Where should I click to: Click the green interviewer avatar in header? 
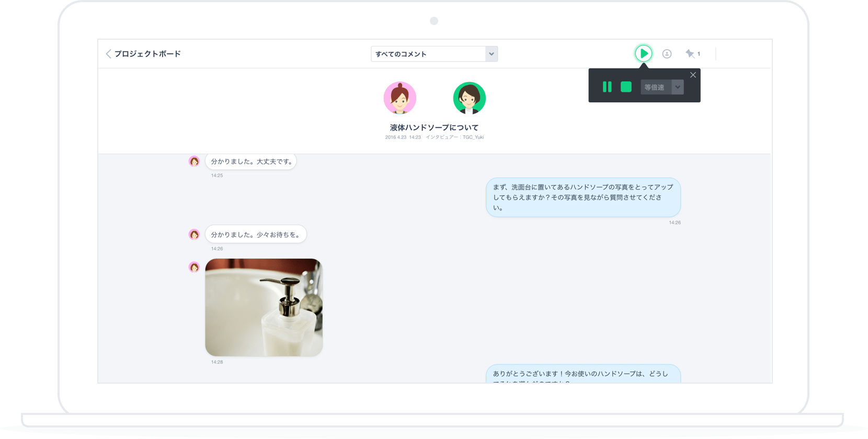tap(469, 98)
